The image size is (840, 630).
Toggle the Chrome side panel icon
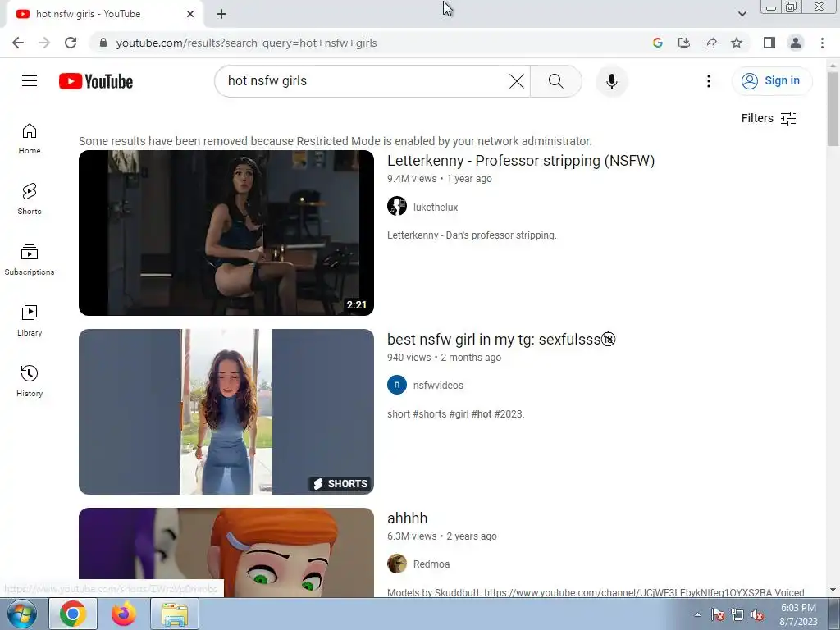tap(769, 43)
